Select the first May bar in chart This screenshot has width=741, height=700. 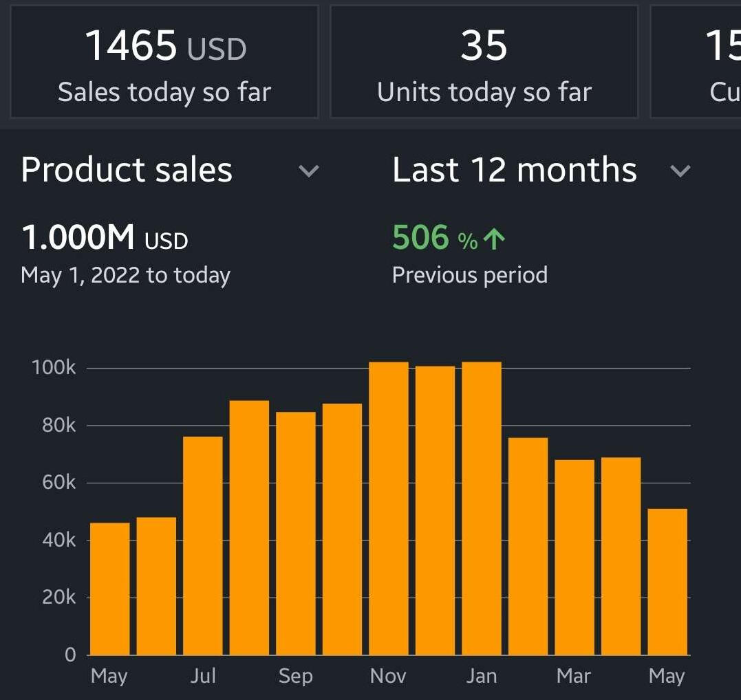pyautogui.click(x=110, y=589)
